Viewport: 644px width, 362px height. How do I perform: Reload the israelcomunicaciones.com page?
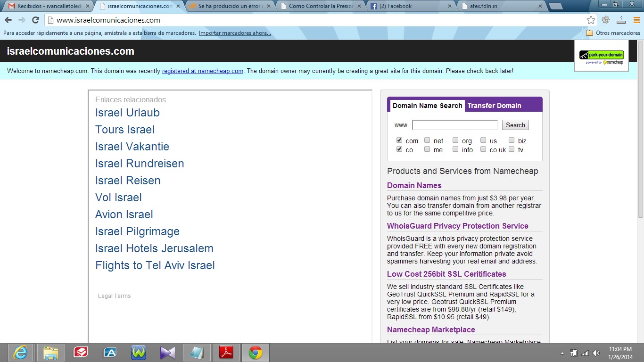point(35,20)
